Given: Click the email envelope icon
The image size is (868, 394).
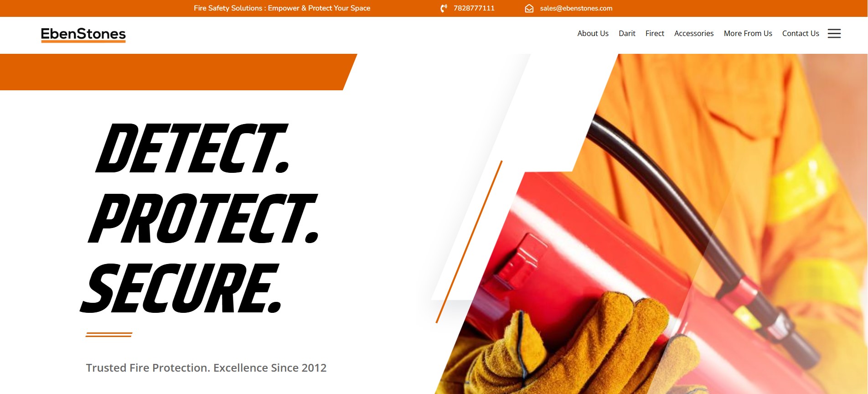Looking at the screenshot, I should 529,8.
